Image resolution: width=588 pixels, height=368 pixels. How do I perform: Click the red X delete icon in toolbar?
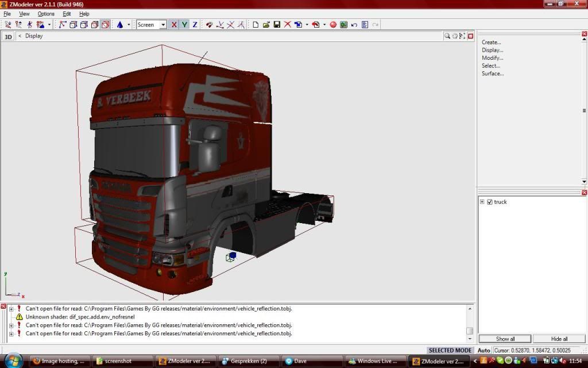(287, 25)
